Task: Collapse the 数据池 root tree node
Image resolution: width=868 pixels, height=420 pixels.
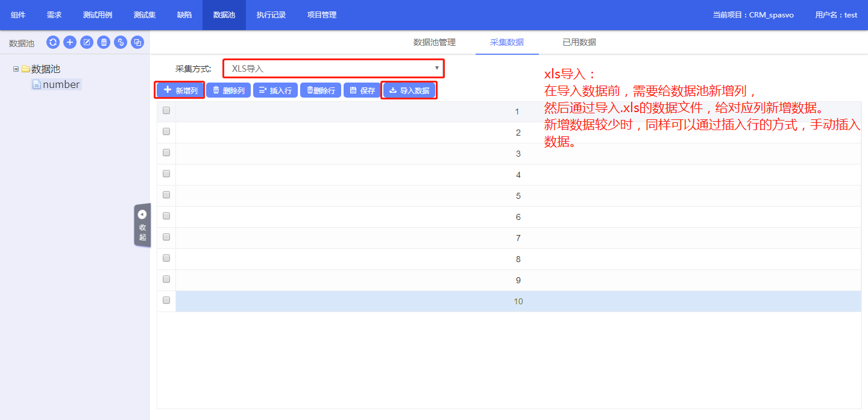Action: (x=16, y=69)
